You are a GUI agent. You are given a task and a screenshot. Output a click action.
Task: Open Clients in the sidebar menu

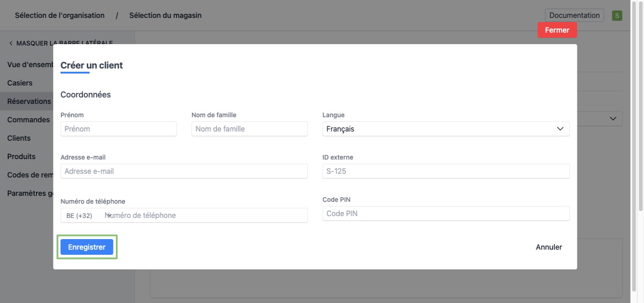point(19,138)
